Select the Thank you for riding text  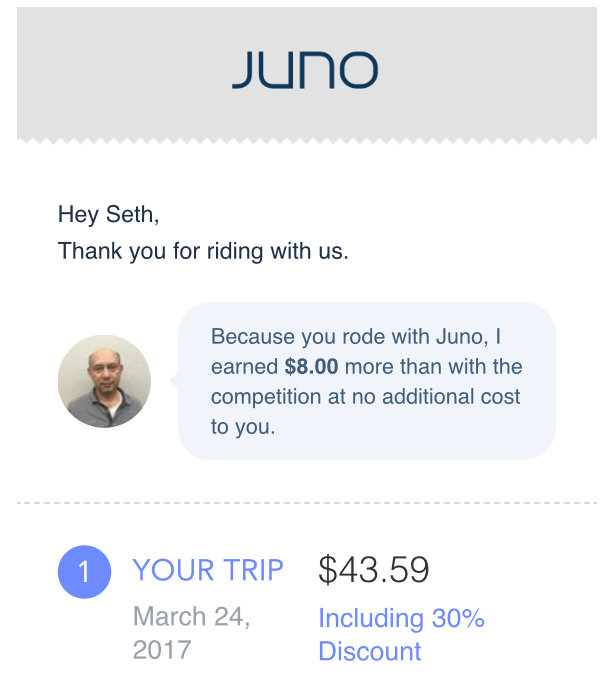point(203,251)
